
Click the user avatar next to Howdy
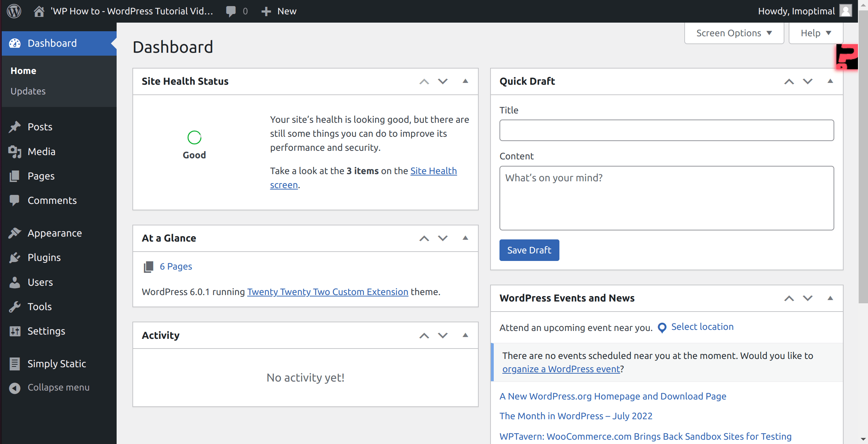click(x=846, y=11)
